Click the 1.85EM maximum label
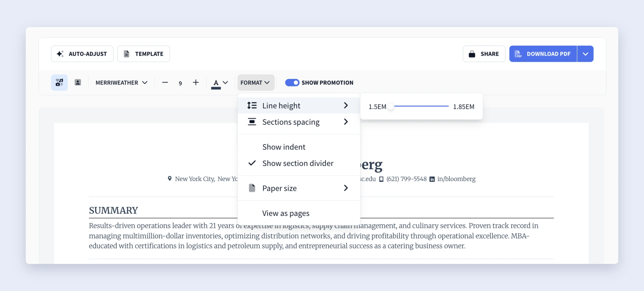This screenshot has height=291, width=644. (x=464, y=107)
